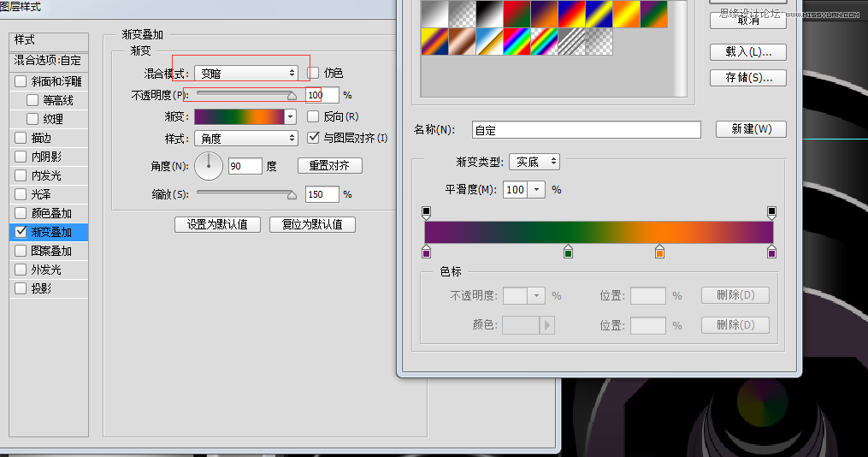Select the right opacity stop above gradient bar
Image resolution: width=868 pixels, height=457 pixels.
pos(771,213)
